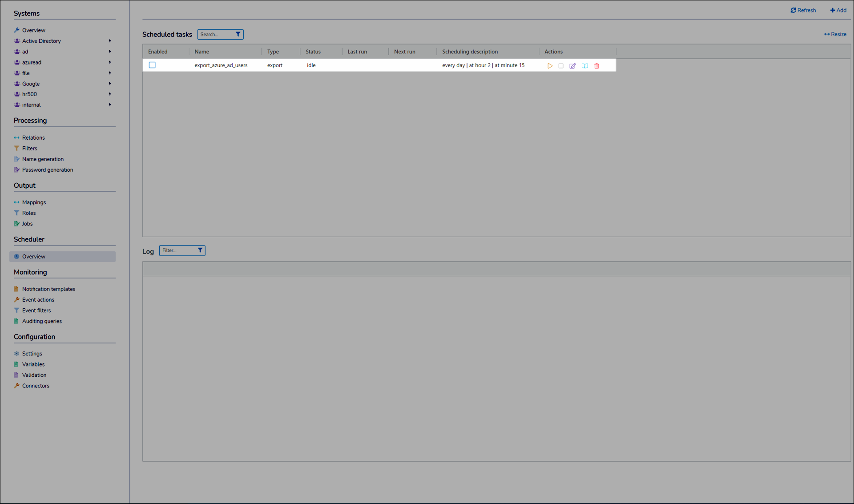Viewport: 854px width, 504px height.
Task: Click the Resize link
Action: (835, 34)
